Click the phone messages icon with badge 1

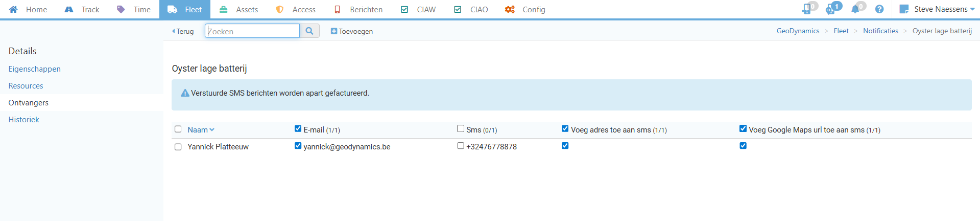[x=830, y=9]
